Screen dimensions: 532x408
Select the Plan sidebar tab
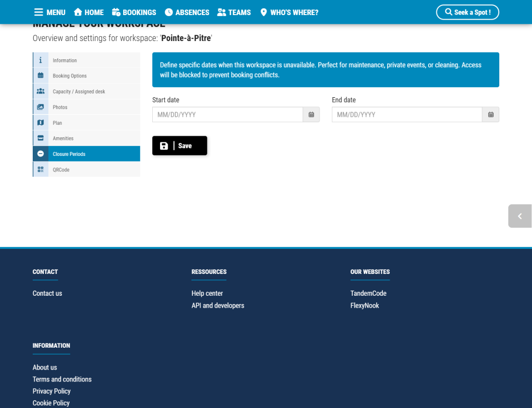(87, 123)
